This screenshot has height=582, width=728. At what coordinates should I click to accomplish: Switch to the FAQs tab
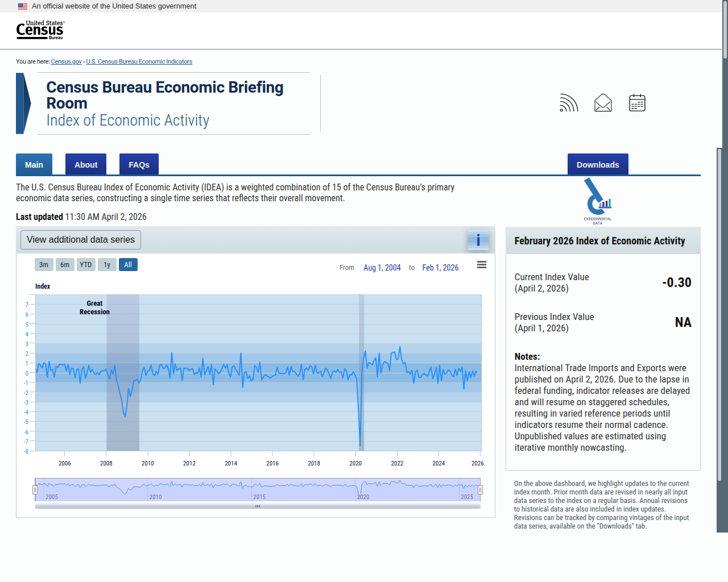pos(139,164)
